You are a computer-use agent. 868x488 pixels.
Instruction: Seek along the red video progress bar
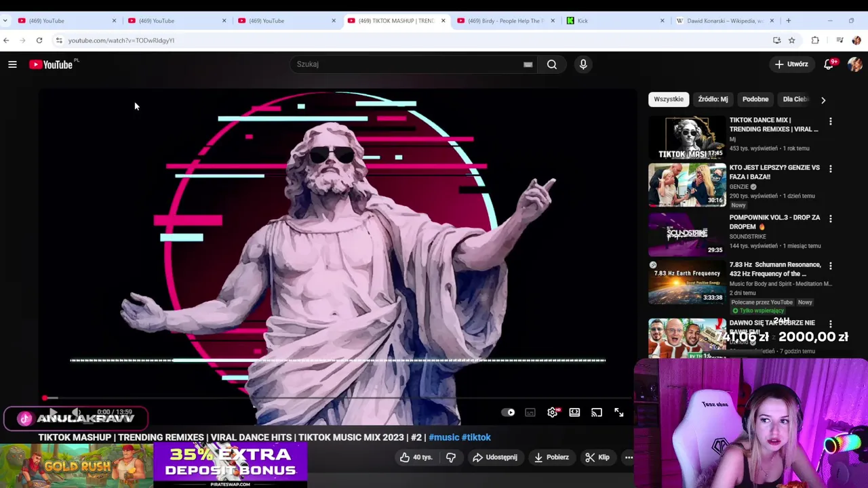click(337, 398)
